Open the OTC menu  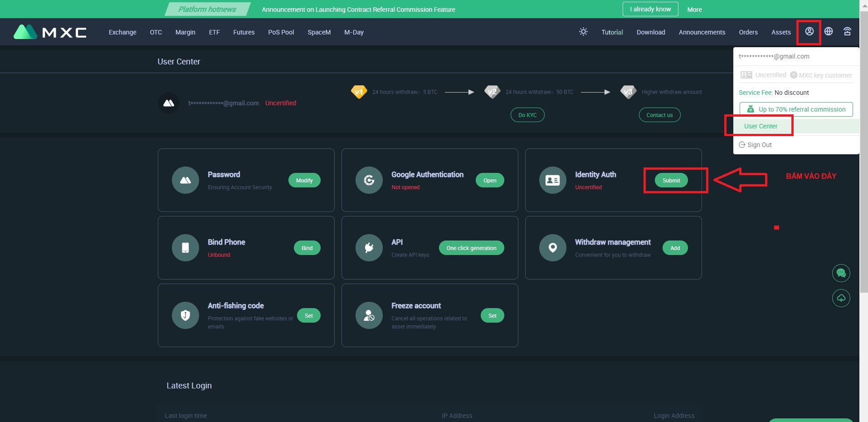click(156, 32)
